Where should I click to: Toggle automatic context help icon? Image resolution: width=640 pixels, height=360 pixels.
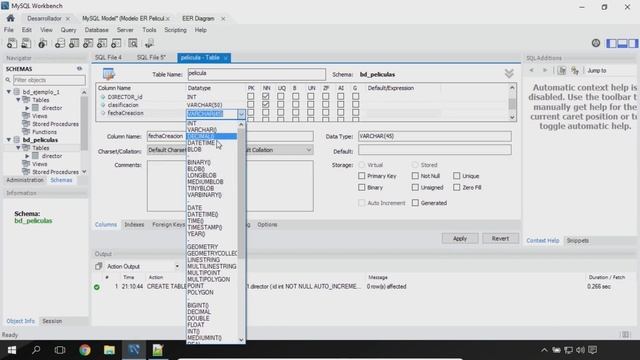562,71
